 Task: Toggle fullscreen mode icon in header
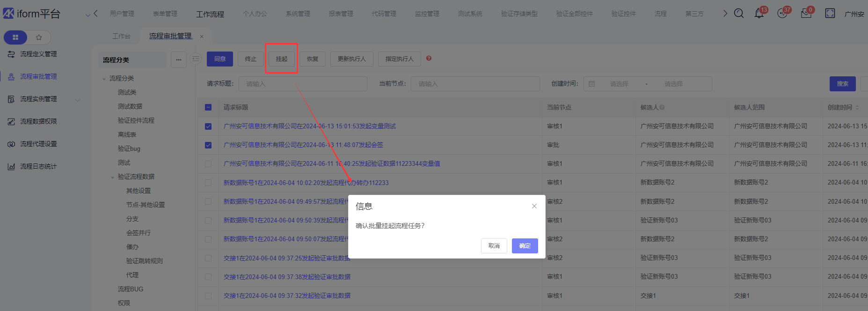[x=830, y=14]
